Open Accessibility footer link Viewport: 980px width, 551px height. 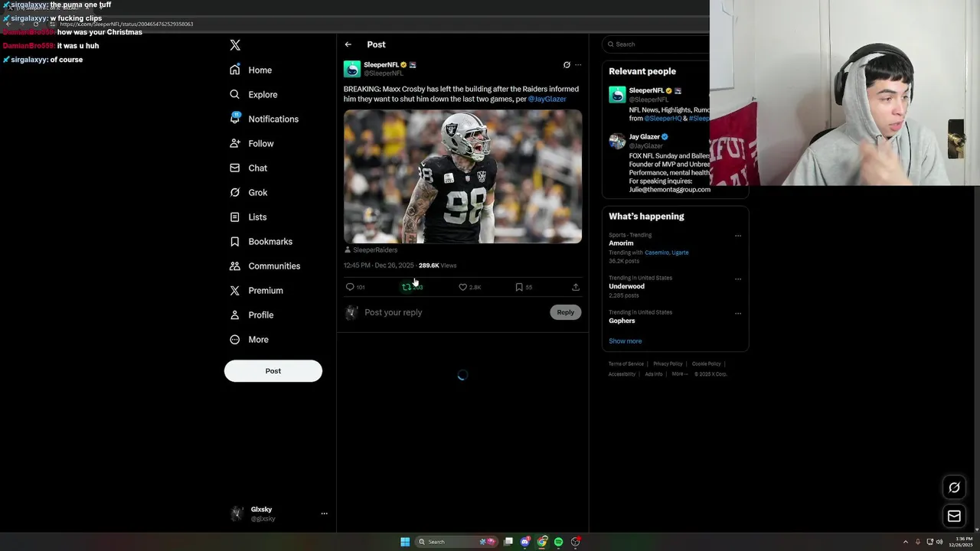pos(622,374)
